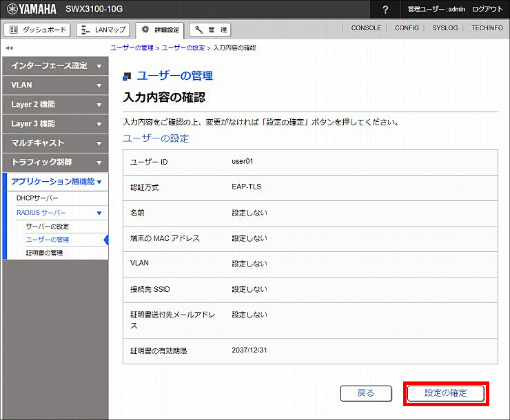Click the EAP-TLS value
Viewport: 510px width, 420px height.
coord(246,187)
